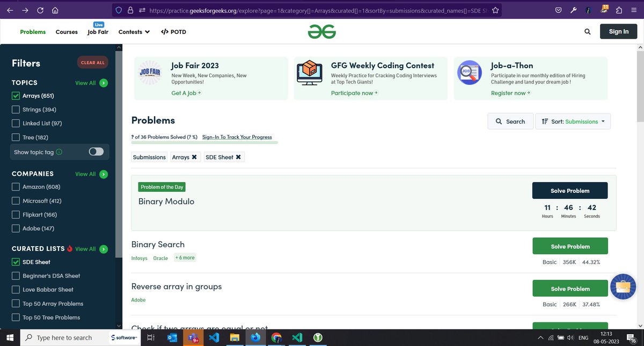Viewport: 644px width, 346px height.
Task: Check the Strings (394) topic checkbox
Action: 16,110
